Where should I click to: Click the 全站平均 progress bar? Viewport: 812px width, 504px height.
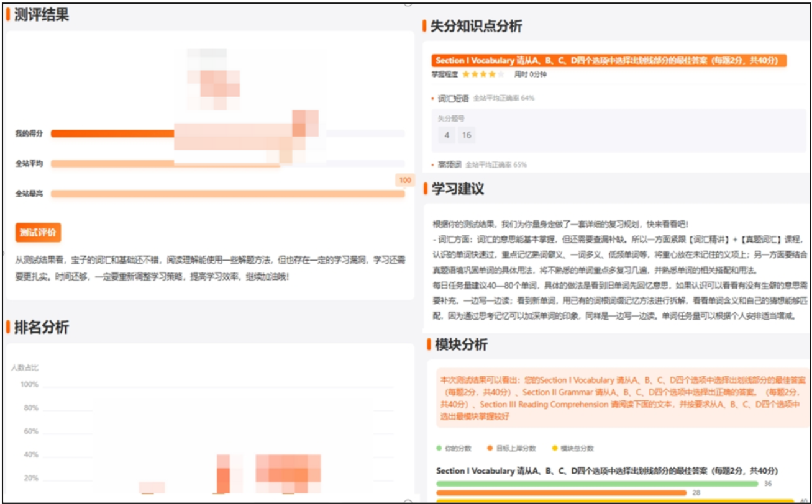(x=227, y=164)
